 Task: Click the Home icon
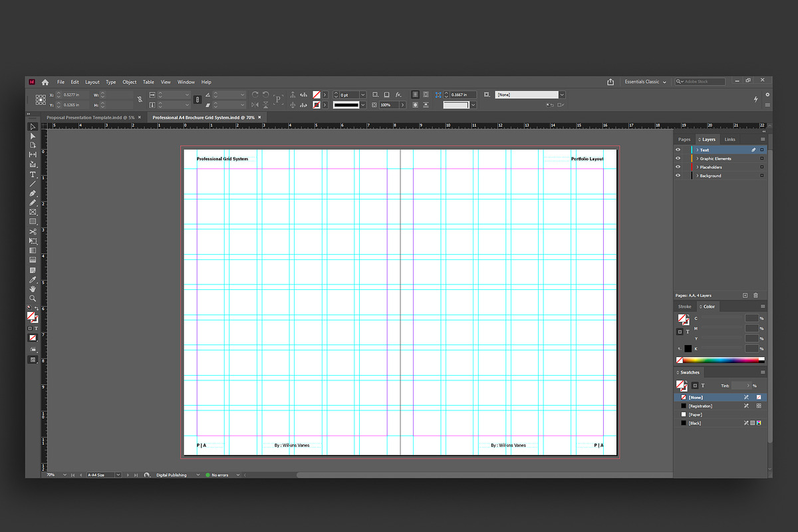pos(45,82)
